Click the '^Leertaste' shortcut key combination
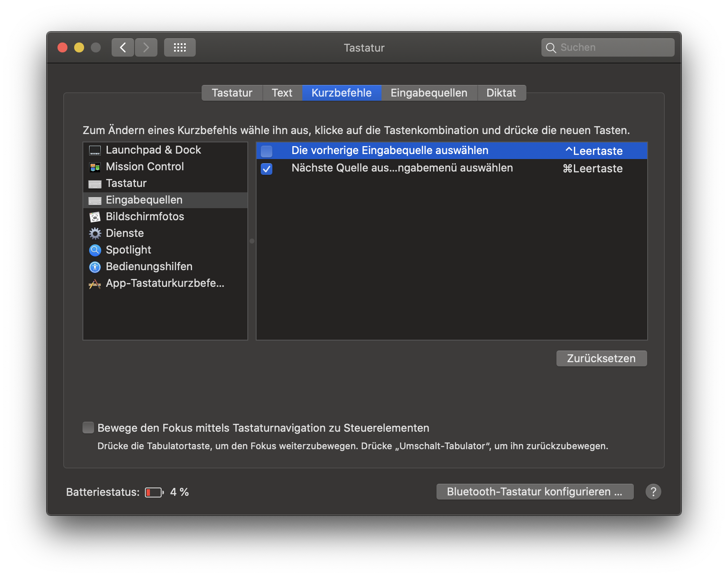Image resolution: width=728 pixels, height=577 pixels. click(594, 151)
